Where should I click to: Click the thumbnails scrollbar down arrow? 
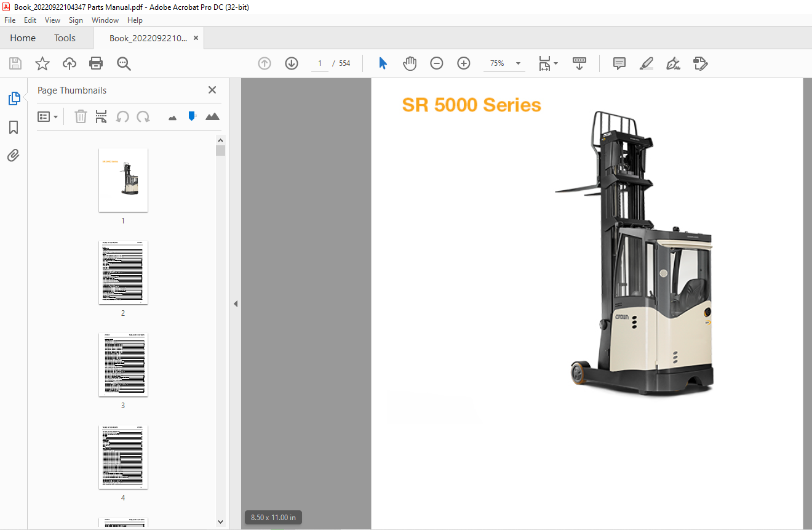(221, 522)
